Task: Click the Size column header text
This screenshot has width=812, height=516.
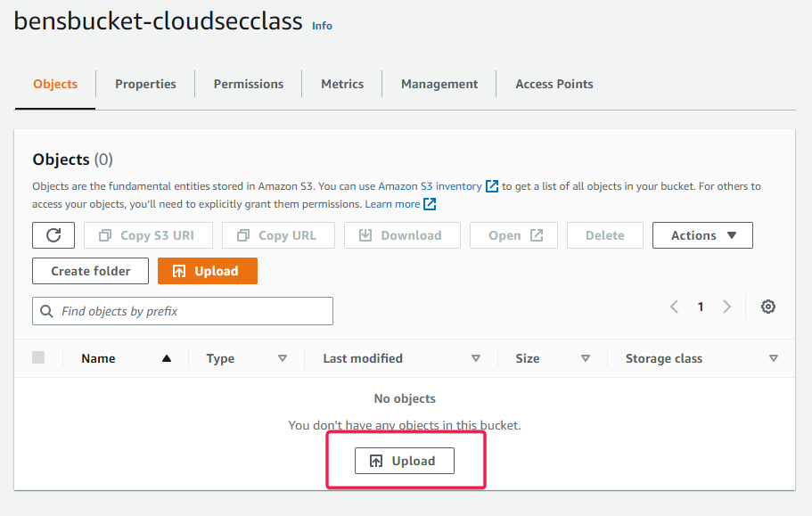Action: point(527,358)
